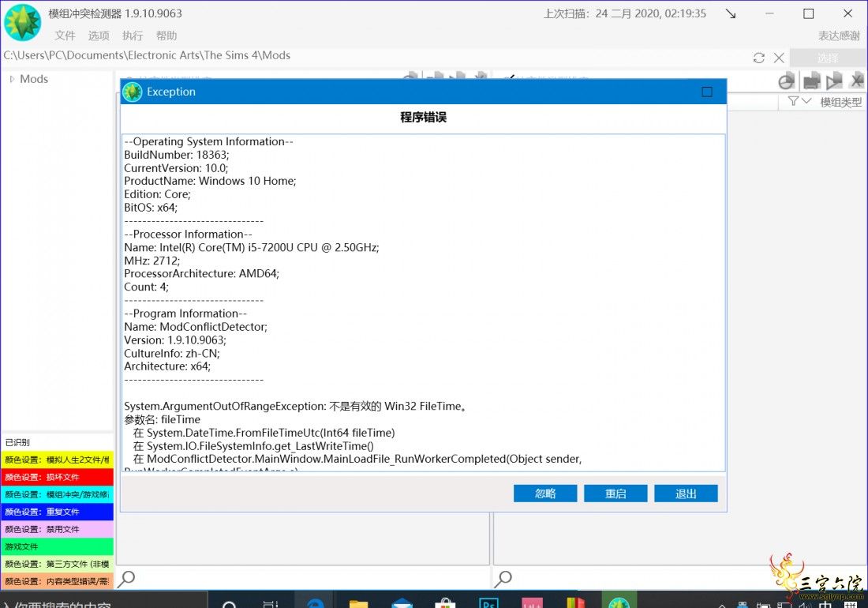Expand the Mods tree node
868x608 pixels.
click(12, 79)
